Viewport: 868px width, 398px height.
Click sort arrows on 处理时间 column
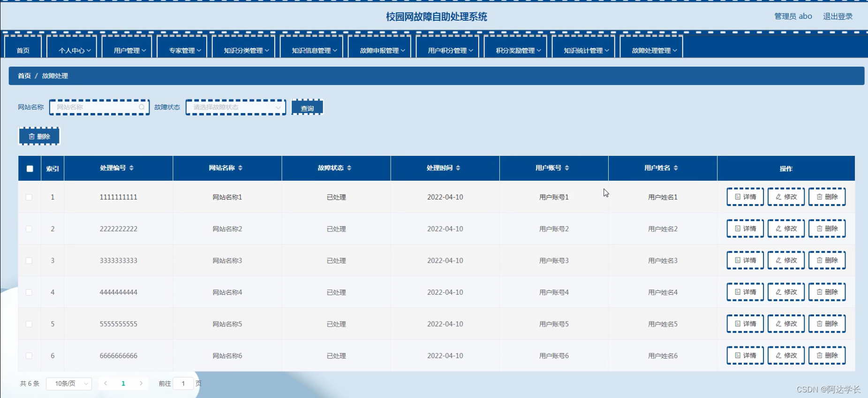pos(458,168)
